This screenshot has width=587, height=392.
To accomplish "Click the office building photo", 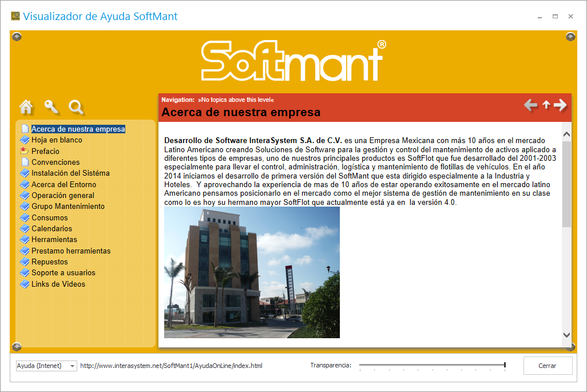I will [252, 272].
